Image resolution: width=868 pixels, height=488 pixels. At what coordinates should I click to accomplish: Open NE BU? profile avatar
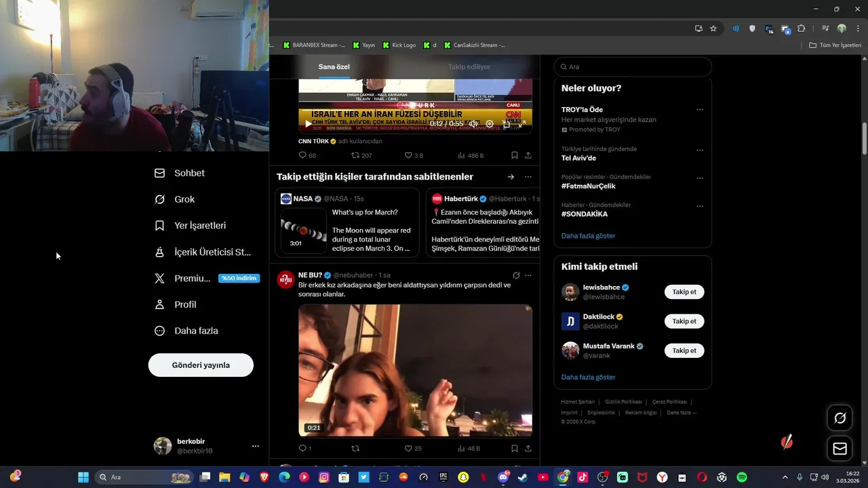coord(285,279)
